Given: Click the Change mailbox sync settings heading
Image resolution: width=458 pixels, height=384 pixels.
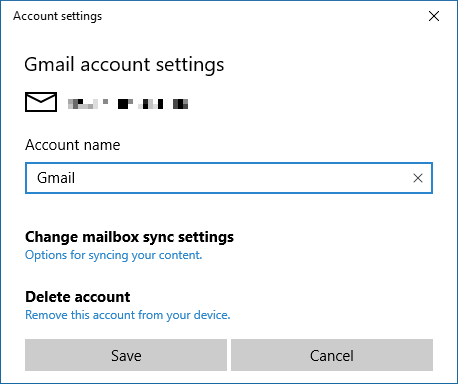Looking at the screenshot, I should pyautogui.click(x=129, y=237).
